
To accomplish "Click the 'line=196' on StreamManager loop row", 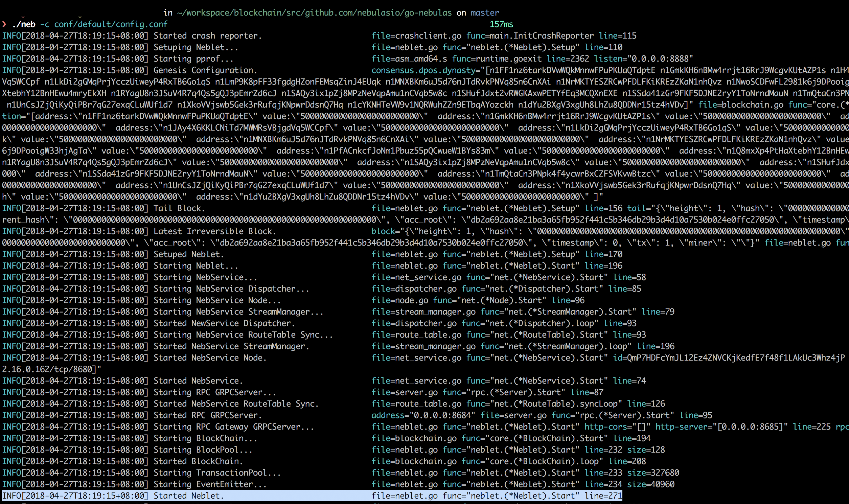I will tap(656, 346).
